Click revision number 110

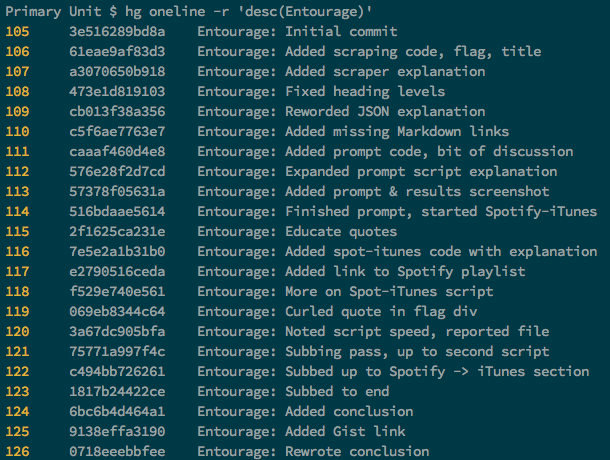pyautogui.click(x=18, y=132)
